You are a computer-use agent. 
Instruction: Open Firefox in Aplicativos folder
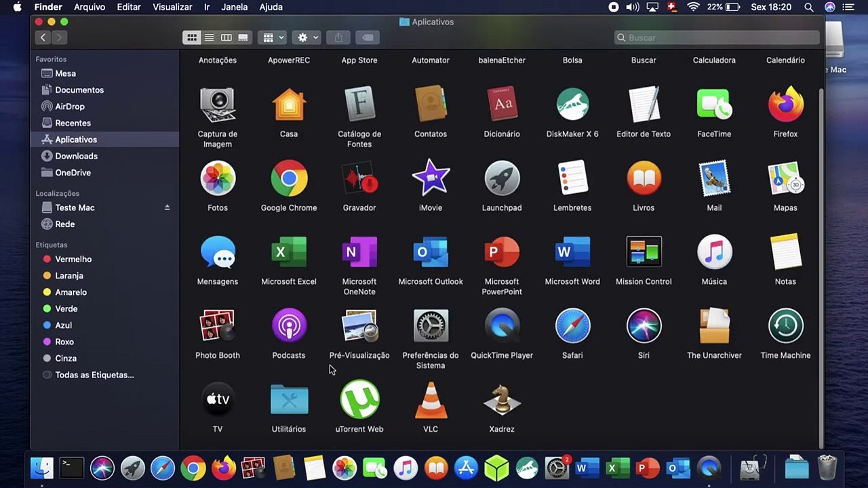click(785, 105)
